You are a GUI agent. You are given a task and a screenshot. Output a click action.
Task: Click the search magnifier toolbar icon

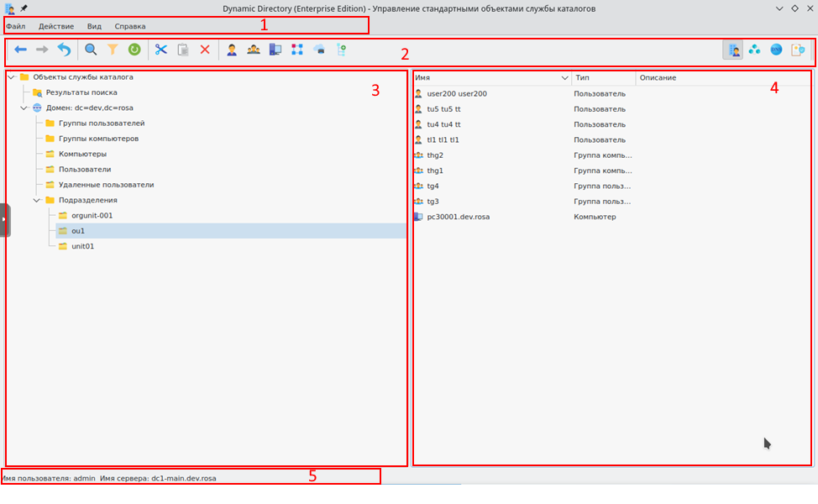[x=91, y=50]
